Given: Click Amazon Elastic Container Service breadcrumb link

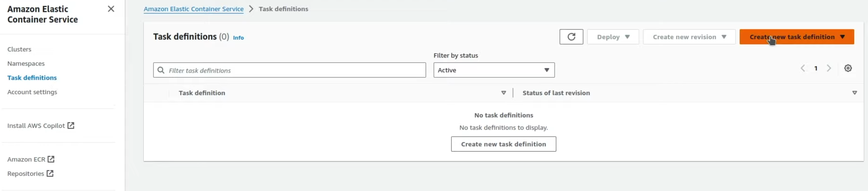Looking at the screenshot, I should (x=193, y=9).
